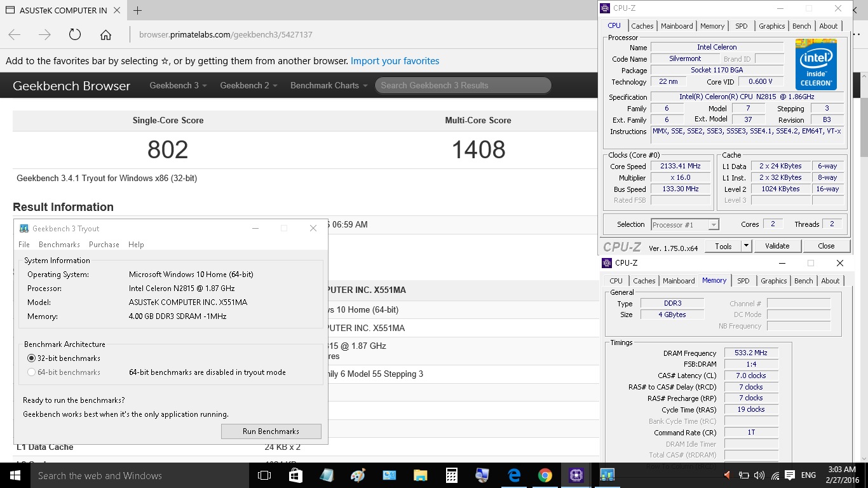Open Task View on the taskbar
868x488 pixels.
(x=264, y=475)
